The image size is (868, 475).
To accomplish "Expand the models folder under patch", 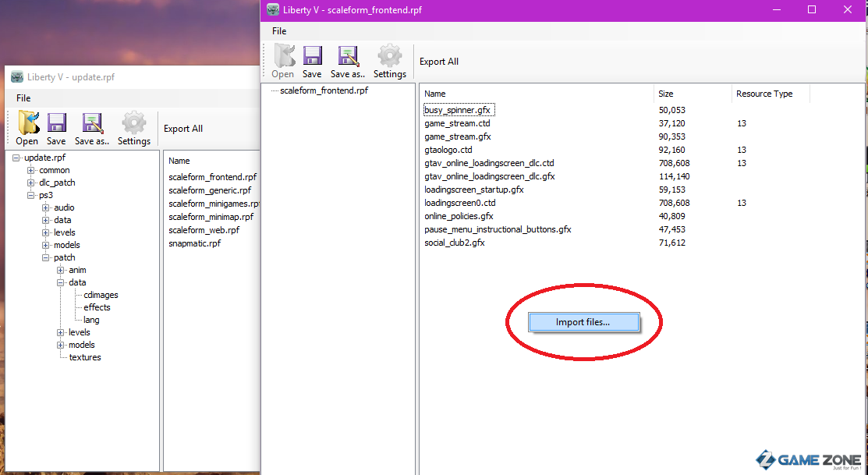I will (61, 345).
